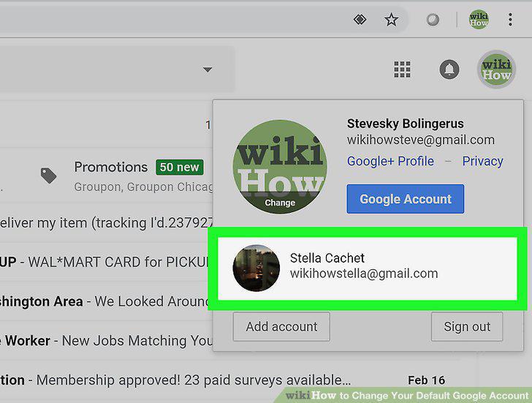The width and height of the screenshot is (532, 403).
Task: Switch to Stella Cachet account
Action: [x=368, y=268]
